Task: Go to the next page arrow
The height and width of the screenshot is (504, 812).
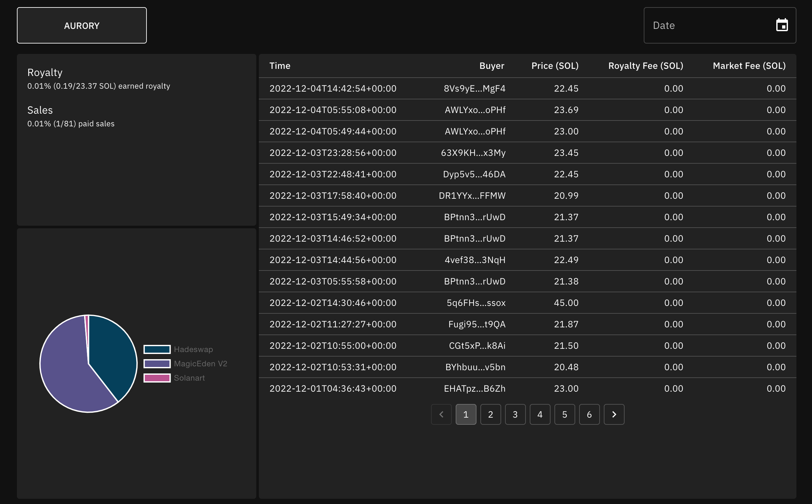Action: (614, 414)
